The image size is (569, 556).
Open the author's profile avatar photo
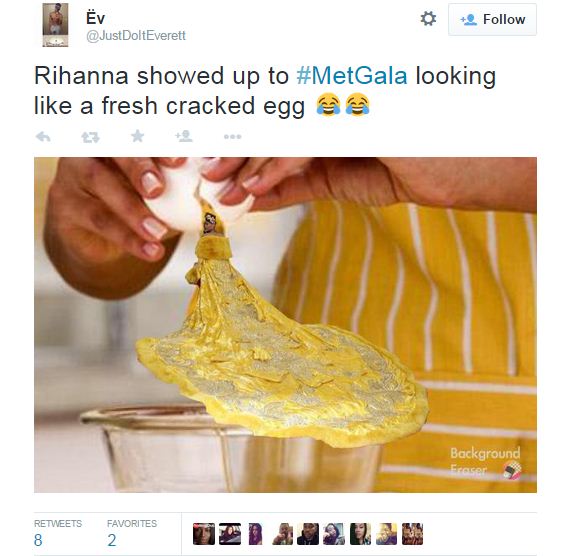55,25
